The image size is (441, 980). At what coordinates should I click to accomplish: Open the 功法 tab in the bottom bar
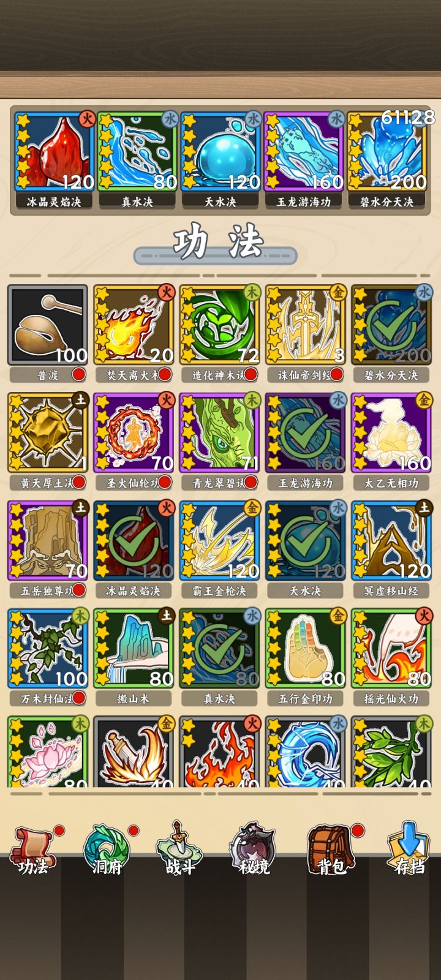point(35,850)
